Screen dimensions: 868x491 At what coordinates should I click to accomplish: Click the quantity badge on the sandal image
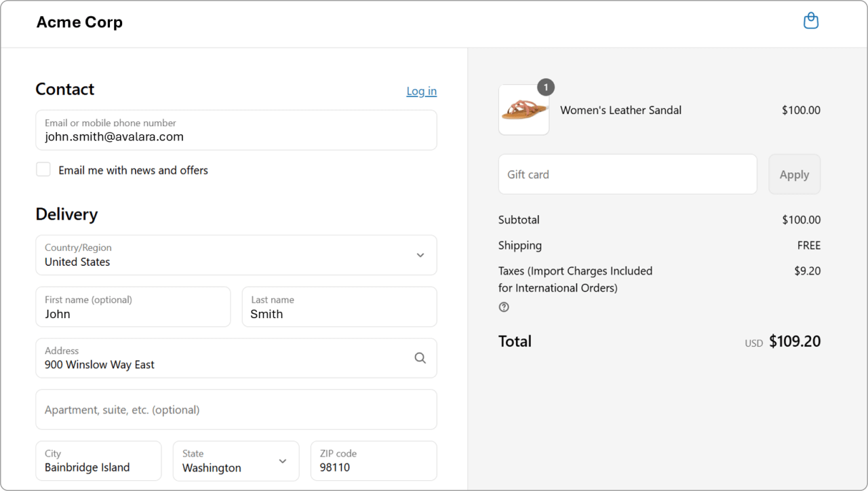(x=545, y=87)
